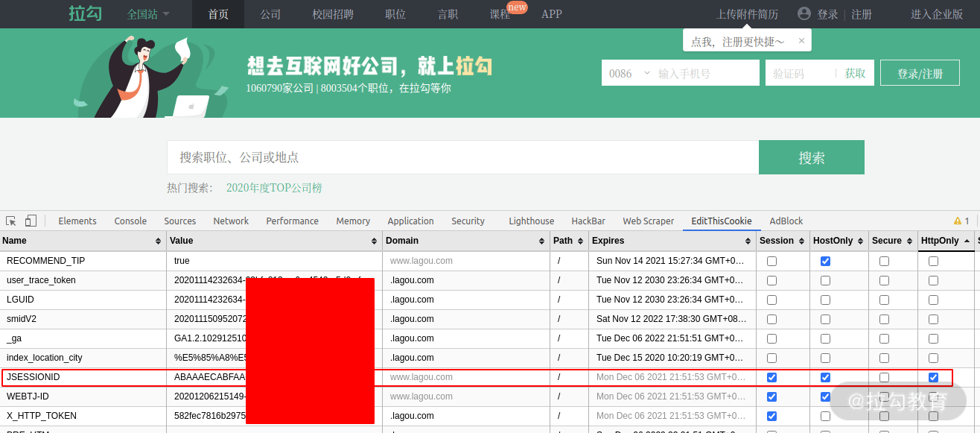Click the job search input field
The width and height of the screenshot is (980, 433).
[x=462, y=157]
